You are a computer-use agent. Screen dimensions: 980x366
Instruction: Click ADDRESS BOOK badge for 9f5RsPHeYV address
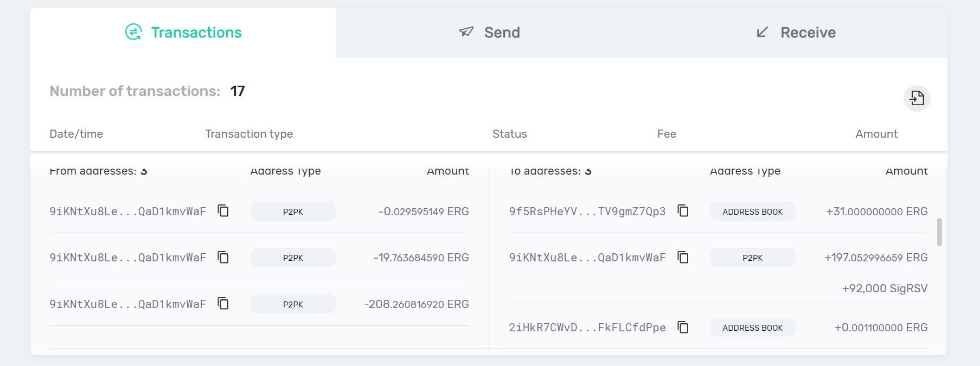(752, 211)
